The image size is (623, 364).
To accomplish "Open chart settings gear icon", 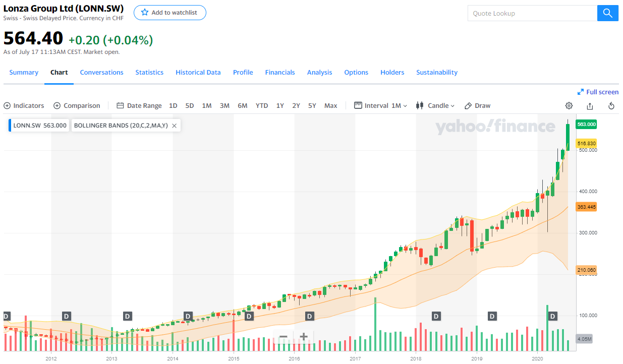I will pos(569,105).
